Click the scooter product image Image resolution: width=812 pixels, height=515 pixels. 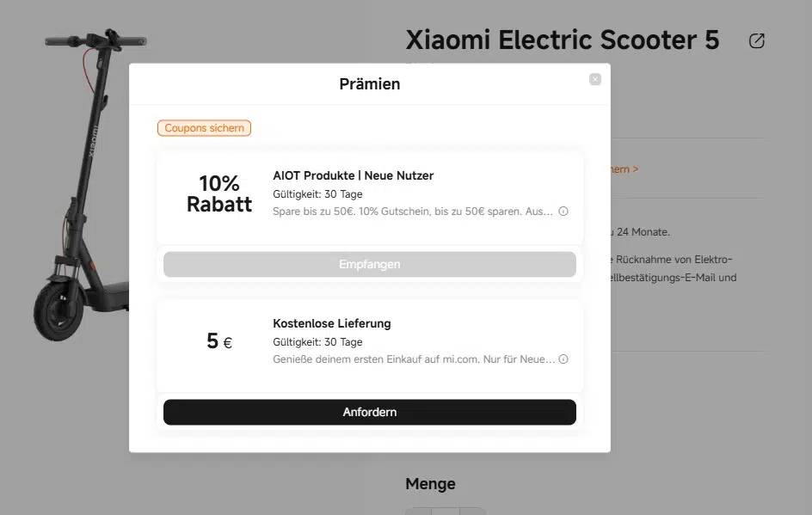(82, 184)
